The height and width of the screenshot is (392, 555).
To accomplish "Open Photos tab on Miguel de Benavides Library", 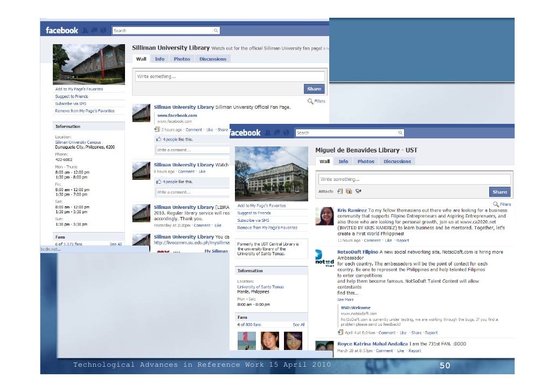I will coord(366,162).
